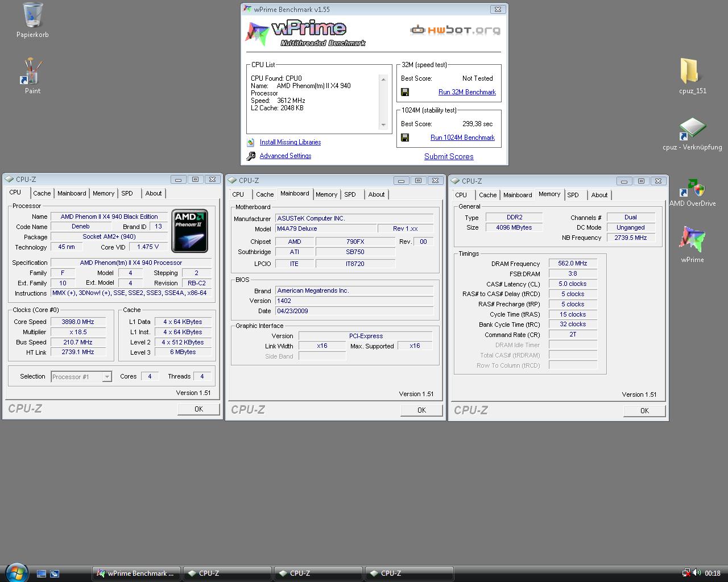This screenshot has width=728, height=582.
Task: Click DRAM Frequency value 562.0 MHz
Action: (x=573, y=264)
